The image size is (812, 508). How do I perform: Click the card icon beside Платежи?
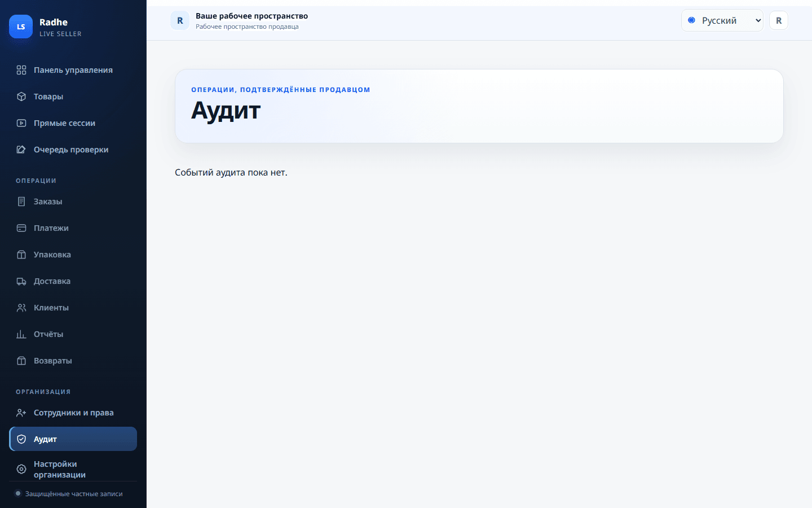coord(21,228)
